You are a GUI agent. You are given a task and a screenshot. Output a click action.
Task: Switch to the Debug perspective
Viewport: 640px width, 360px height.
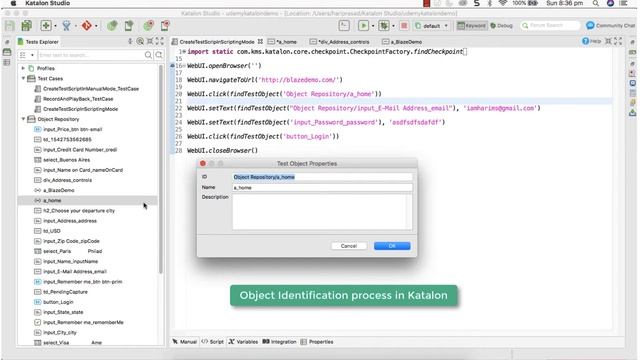pos(501,26)
